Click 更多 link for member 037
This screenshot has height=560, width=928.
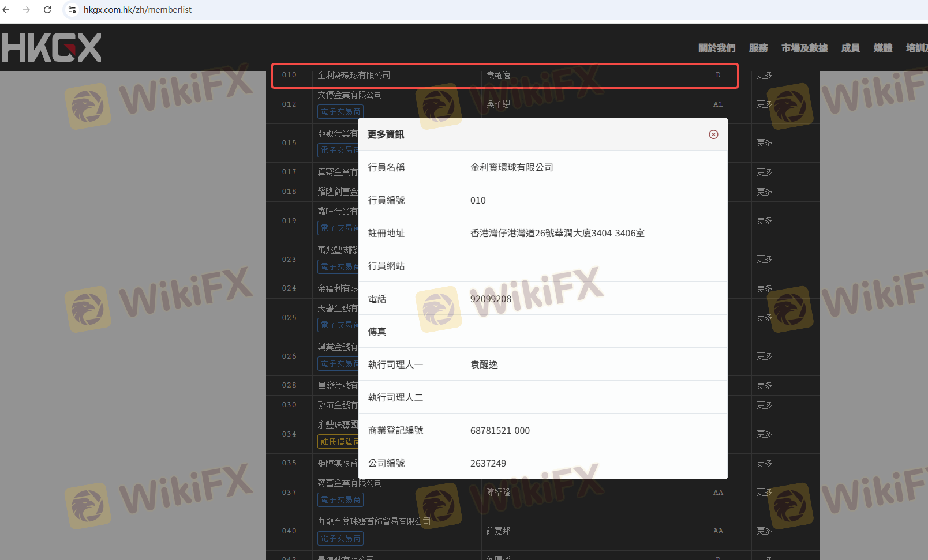pos(765,493)
